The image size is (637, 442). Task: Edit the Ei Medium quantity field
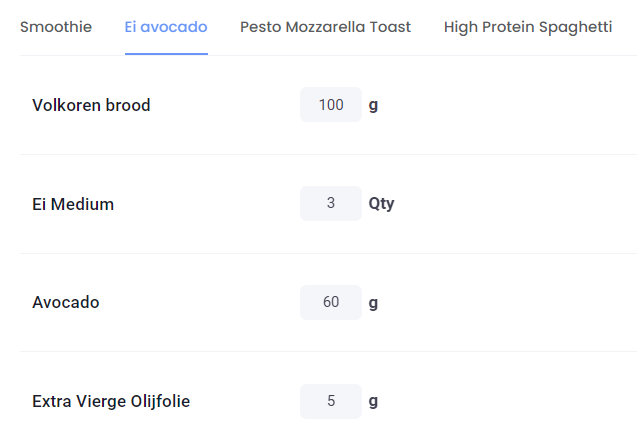pyautogui.click(x=331, y=204)
